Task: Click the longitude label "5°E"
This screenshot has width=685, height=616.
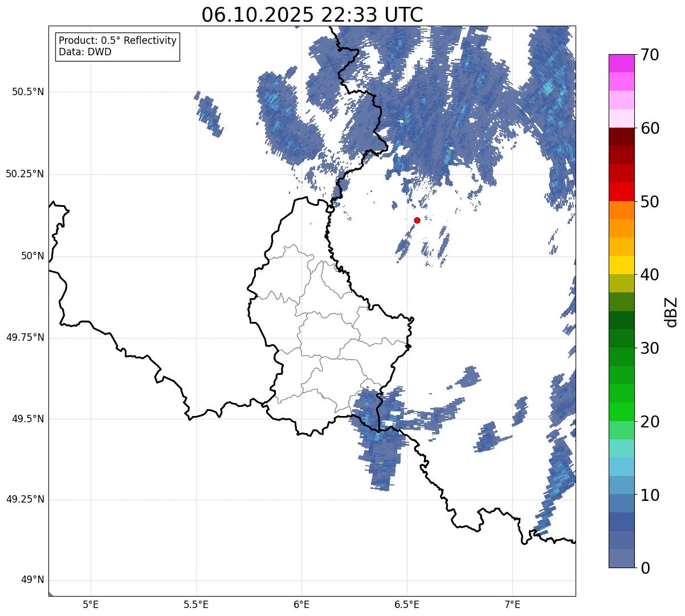Action: (91, 605)
